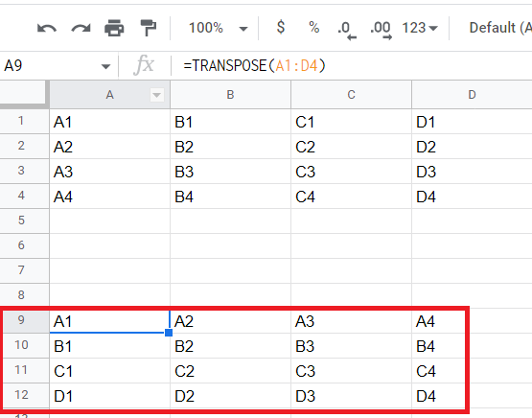
Task: Click cell containing B3 in row 3
Action: point(230,172)
